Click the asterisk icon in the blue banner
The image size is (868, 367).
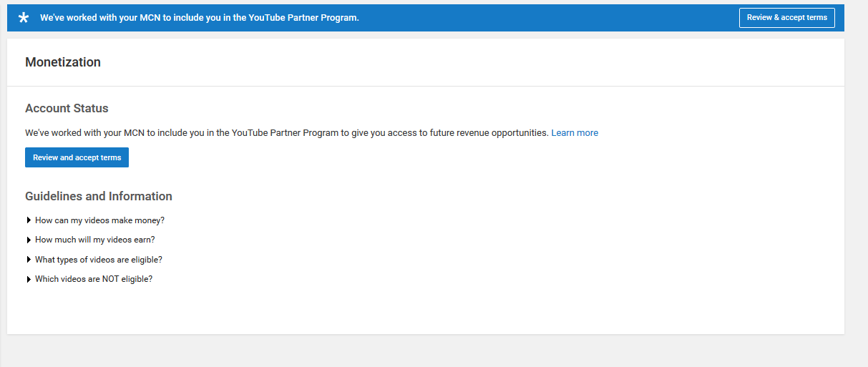(24, 18)
